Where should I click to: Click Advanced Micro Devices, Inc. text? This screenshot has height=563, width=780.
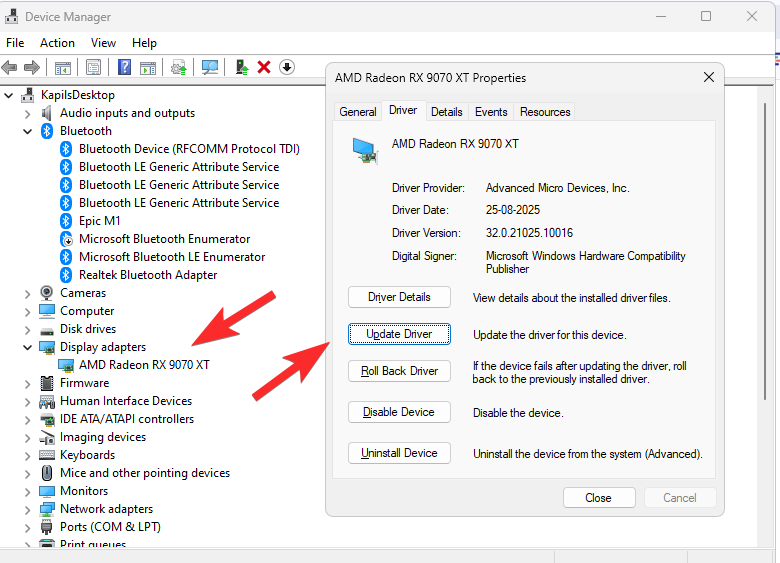pos(558,188)
